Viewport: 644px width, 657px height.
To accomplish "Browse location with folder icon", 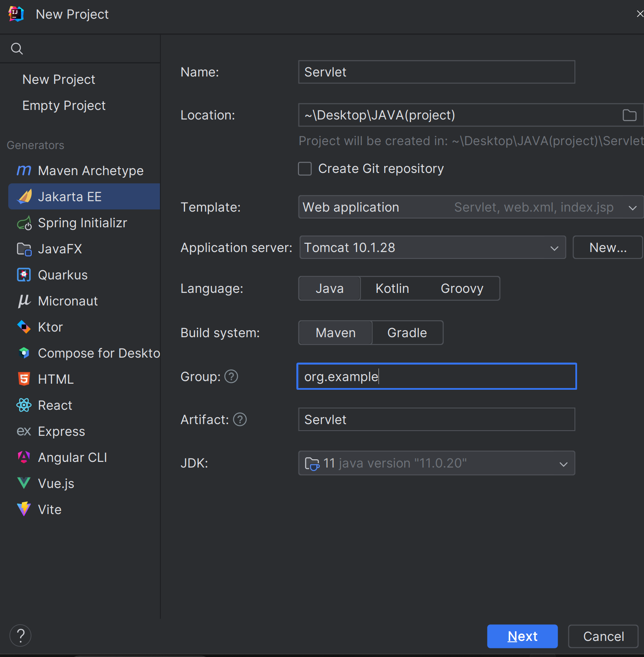I will click(x=629, y=115).
